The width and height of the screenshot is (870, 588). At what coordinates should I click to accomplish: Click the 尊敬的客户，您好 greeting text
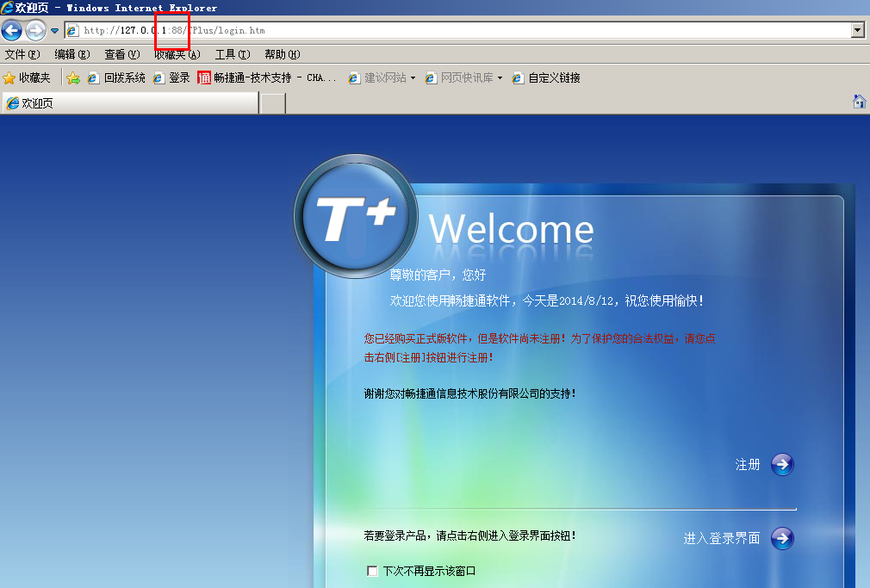pyautogui.click(x=438, y=275)
